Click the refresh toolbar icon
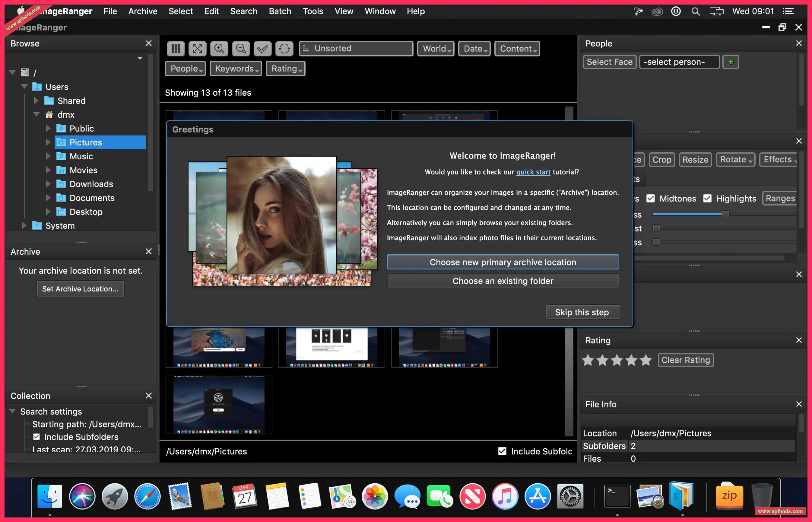Image resolution: width=812 pixels, height=522 pixels. 284,49
